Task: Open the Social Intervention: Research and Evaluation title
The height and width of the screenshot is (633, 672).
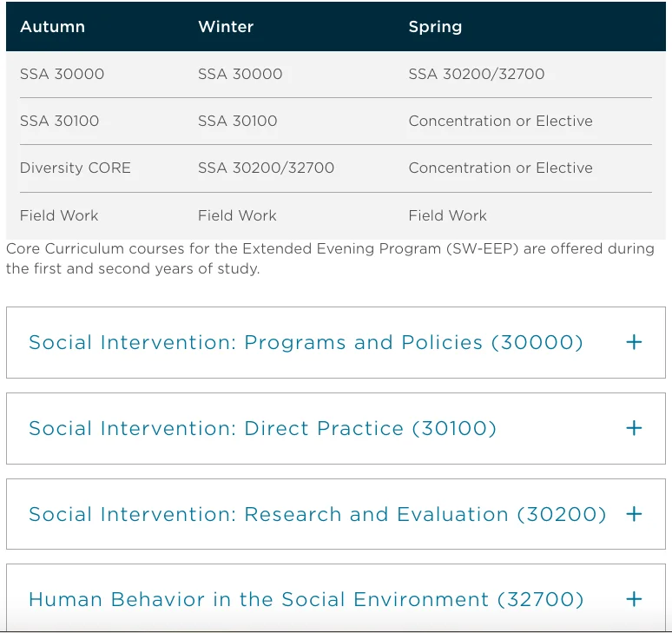Action: 317,514
